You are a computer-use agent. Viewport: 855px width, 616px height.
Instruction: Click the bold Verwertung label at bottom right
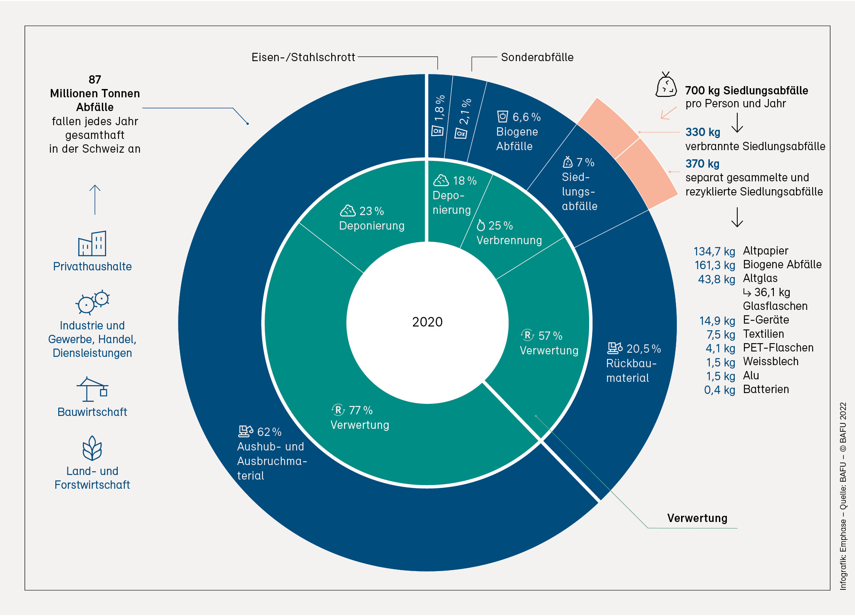697,518
